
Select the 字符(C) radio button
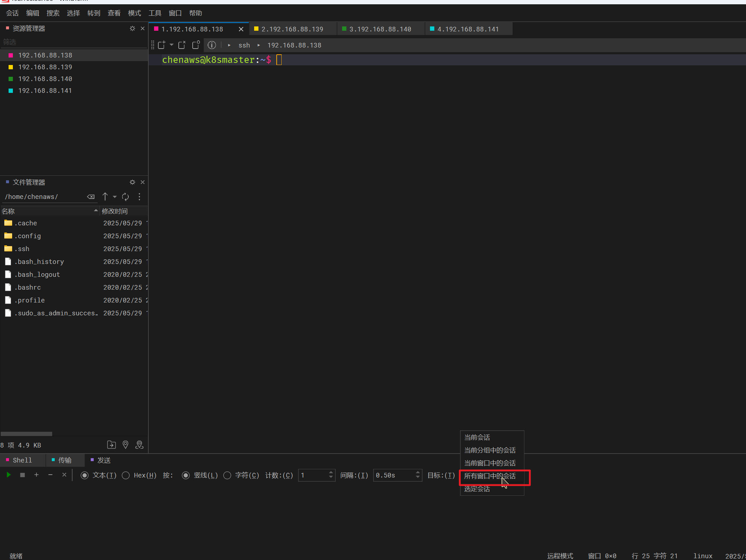click(227, 475)
